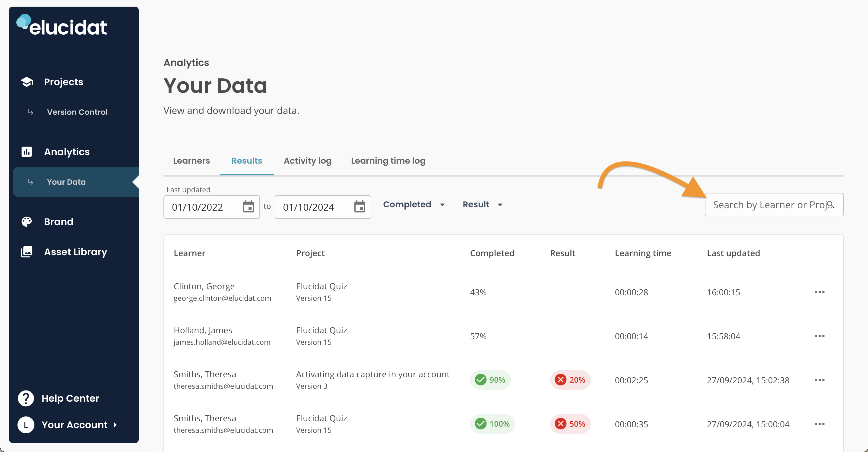This screenshot has height=452, width=868.
Task: Open Analytics section in sidebar
Action: tap(67, 152)
